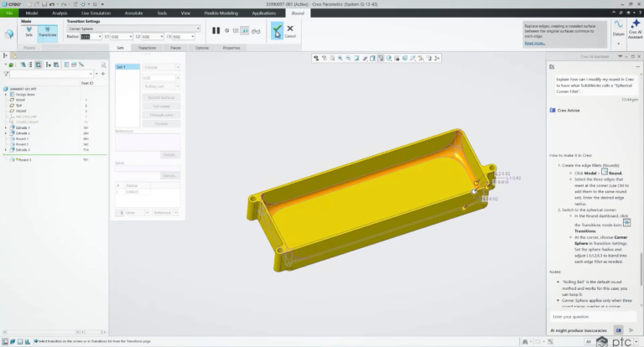
Task: Click the References Details button
Action: 169,155
